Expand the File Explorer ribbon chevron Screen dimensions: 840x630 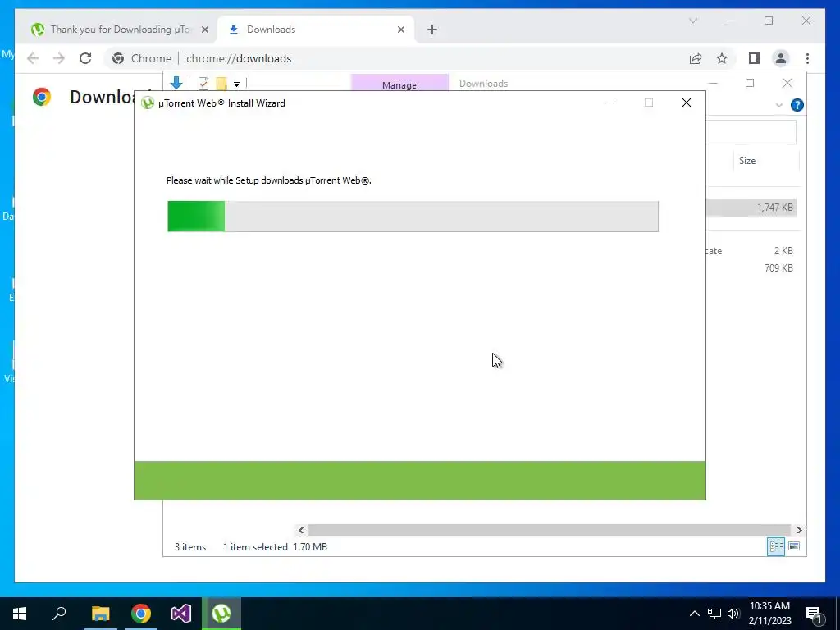click(x=779, y=105)
